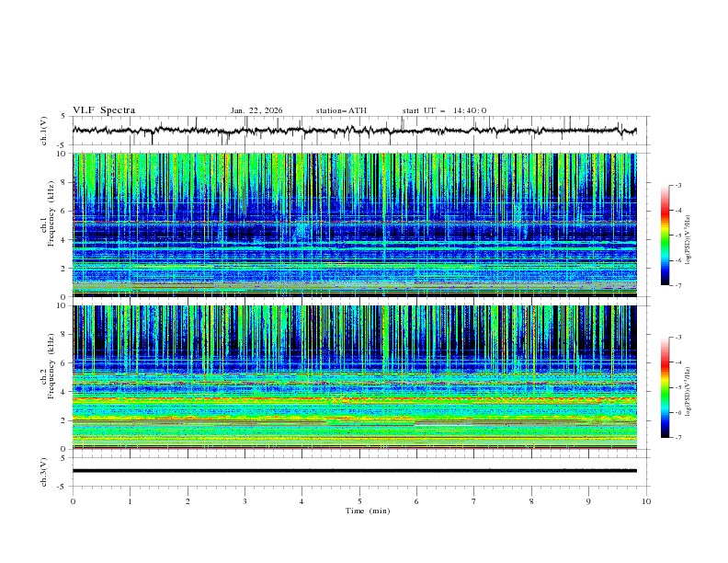Screen dimensions: 728x563
Task: Click the time axis tick label "2"
Action: pyautogui.click(x=188, y=501)
